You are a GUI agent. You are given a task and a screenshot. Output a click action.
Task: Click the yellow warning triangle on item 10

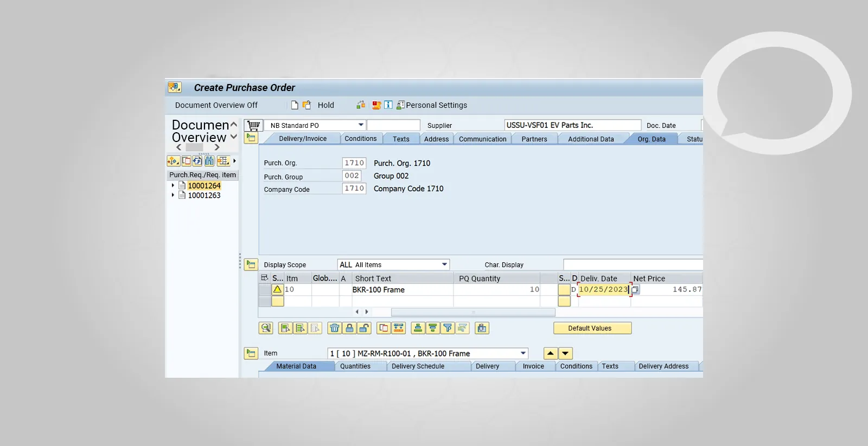click(x=278, y=289)
